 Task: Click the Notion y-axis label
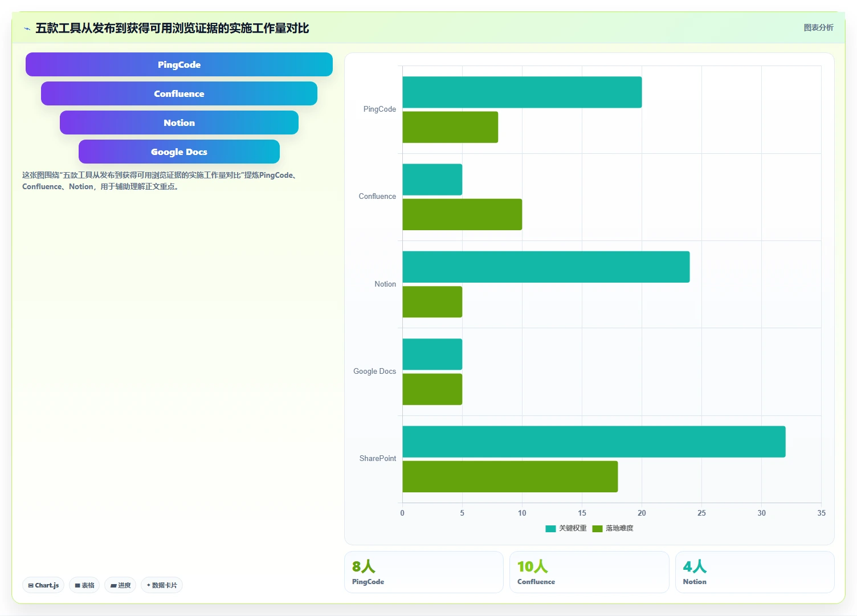click(x=385, y=284)
